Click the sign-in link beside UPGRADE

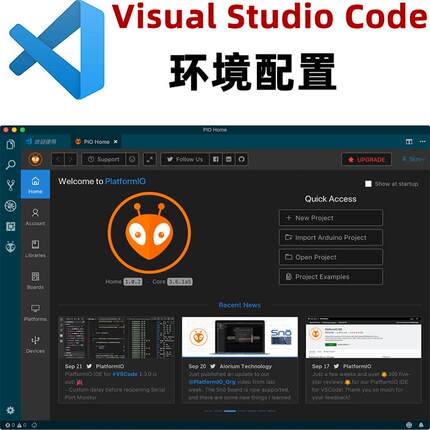[x=413, y=159]
